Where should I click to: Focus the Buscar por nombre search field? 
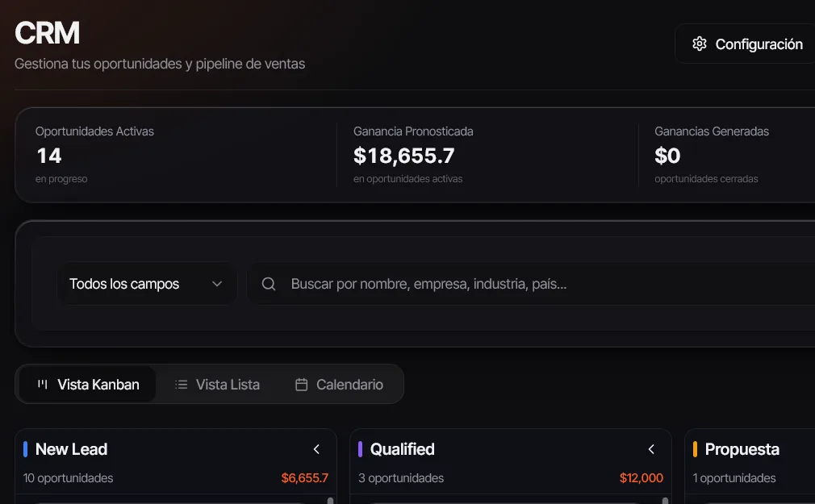(531, 284)
